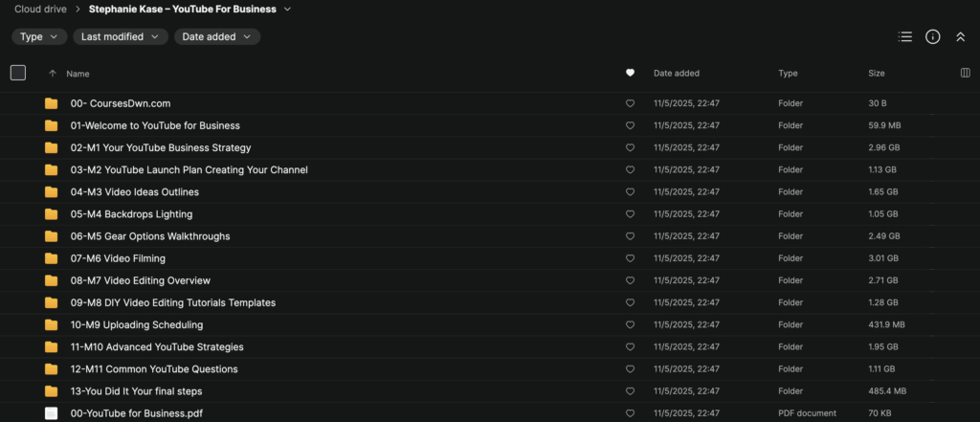Click the collapse double-chevron icon
The height and width of the screenshot is (422, 980).
tap(961, 36)
